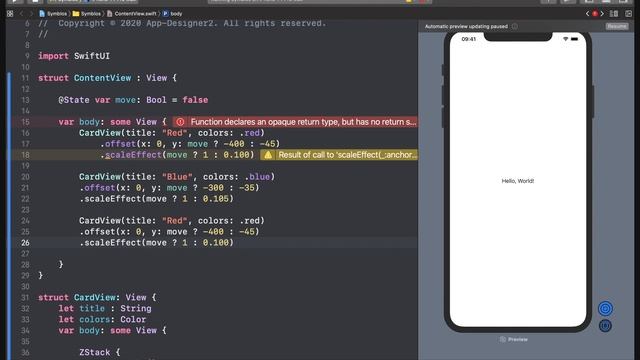The height and width of the screenshot is (360, 640).
Task: Click the red error indicator in jump bar
Action: [595, 13]
